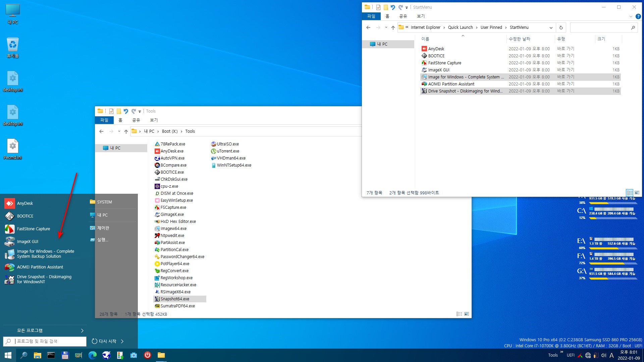
Task: Click search box in StartMenu explorer window
Action: pyautogui.click(x=603, y=27)
